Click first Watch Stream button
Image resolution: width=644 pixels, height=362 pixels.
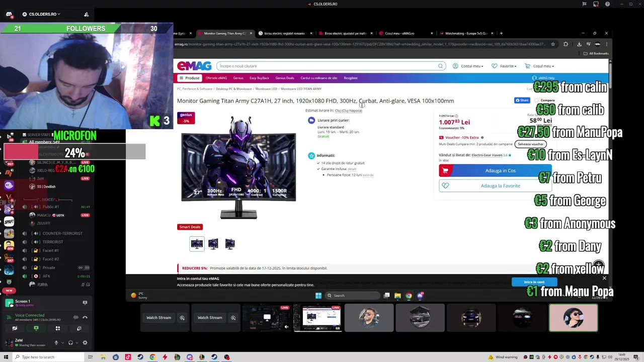pyautogui.click(x=158, y=318)
